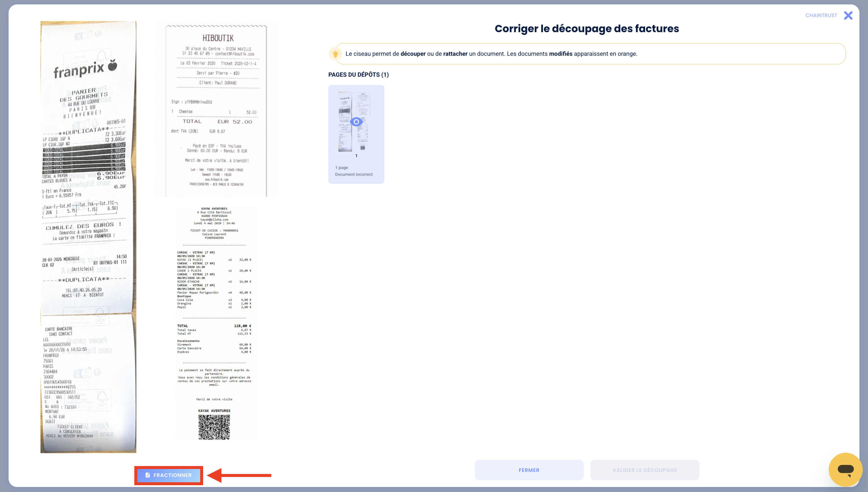This screenshot has height=492, width=868.
Task: Preview page 1 using the eye icon
Action: (x=356, y=122)
